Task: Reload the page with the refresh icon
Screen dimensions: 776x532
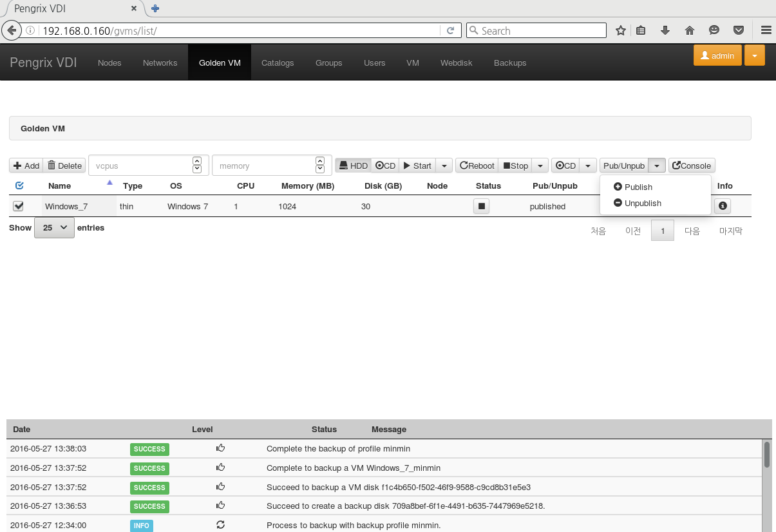Action: pos(451,30)
